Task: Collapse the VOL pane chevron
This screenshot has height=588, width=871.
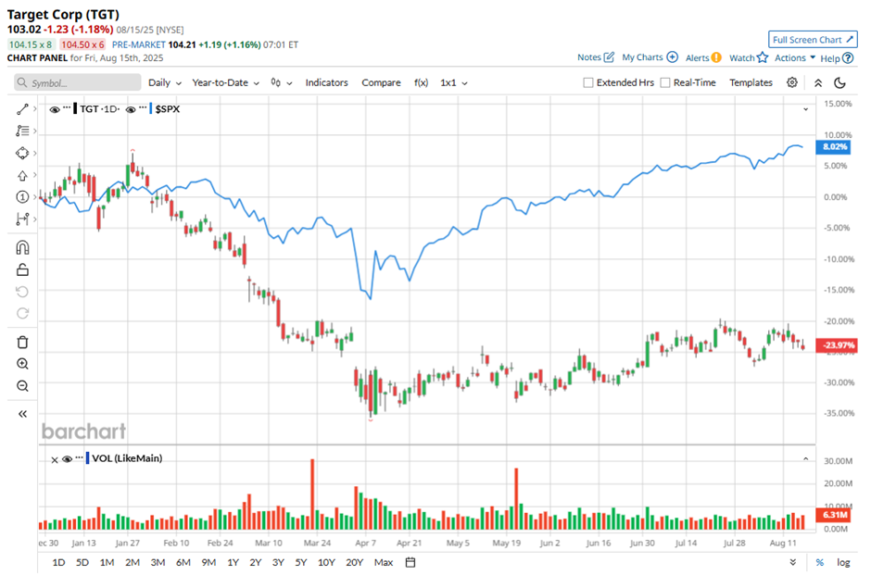Action: [805, 458]
